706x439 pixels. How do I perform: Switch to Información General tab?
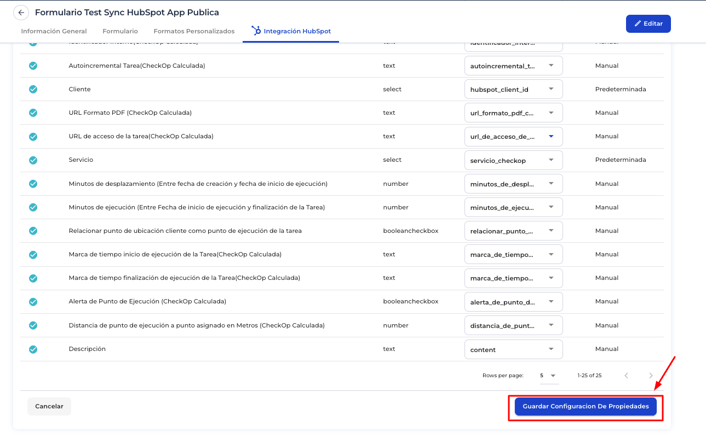point(54,31)
